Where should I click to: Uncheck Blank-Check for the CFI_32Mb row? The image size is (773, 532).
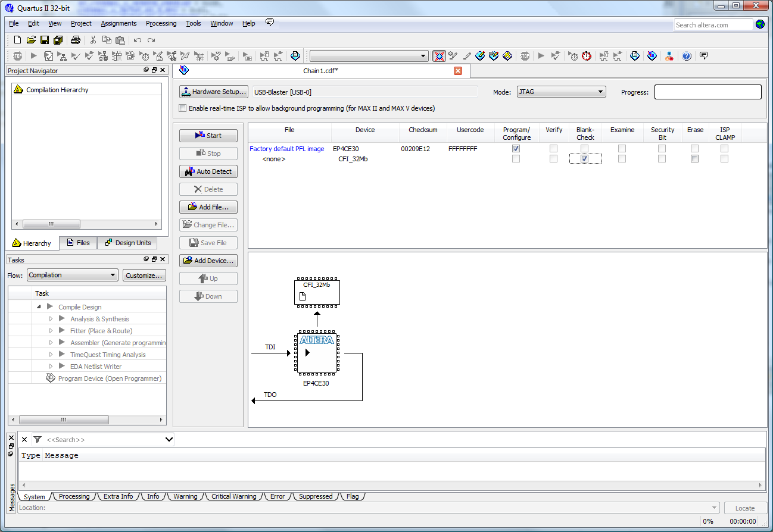pyautogui.click(x=585, y=159)
